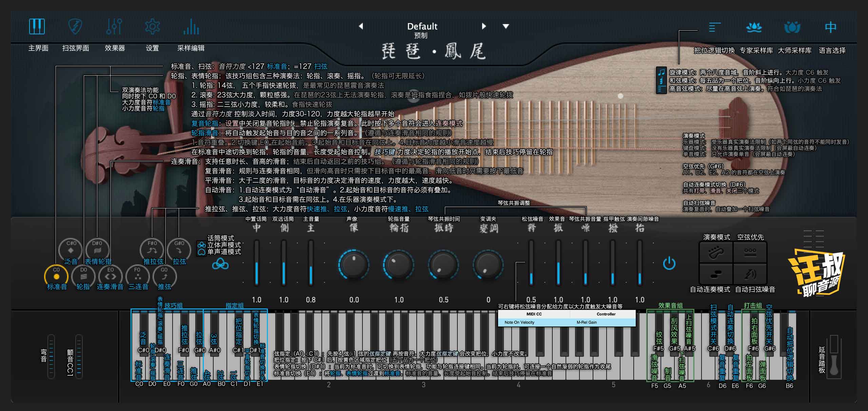
Task: Toggle the 演奏模式 play mode button
Action: click(716, 252)
